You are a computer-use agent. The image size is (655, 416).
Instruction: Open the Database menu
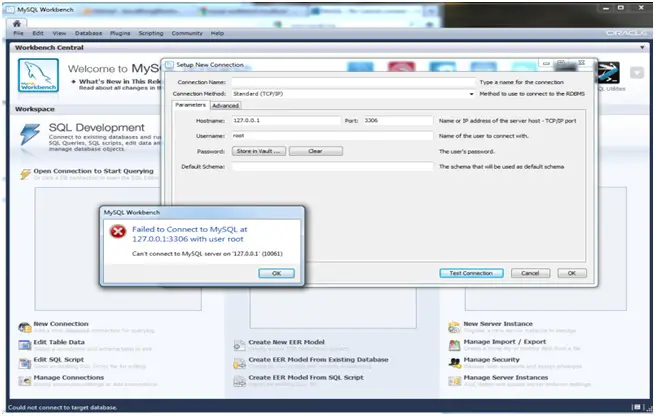[89, 33]
